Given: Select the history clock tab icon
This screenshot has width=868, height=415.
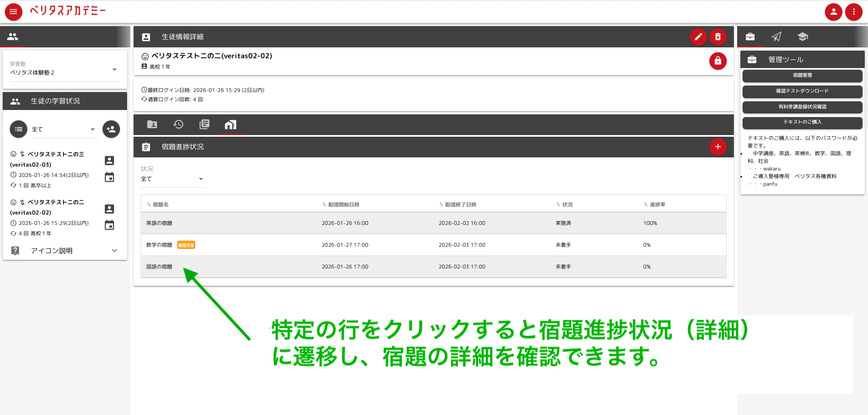Looking at the screenshot, I should (178, 125).
